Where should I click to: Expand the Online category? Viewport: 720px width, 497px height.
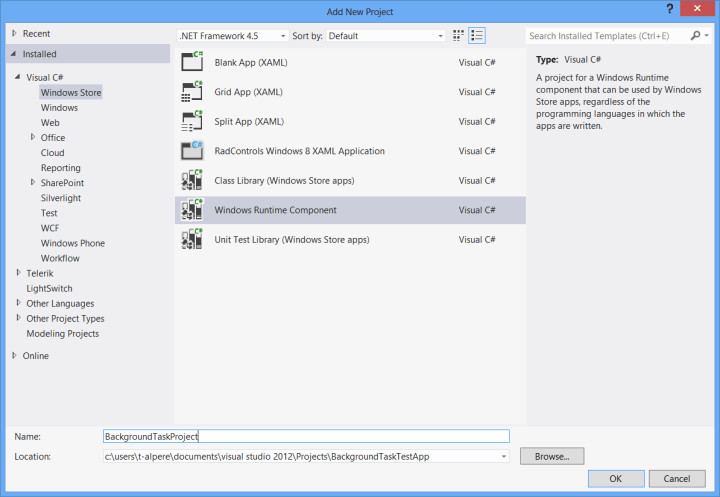[x=15, y=356]
